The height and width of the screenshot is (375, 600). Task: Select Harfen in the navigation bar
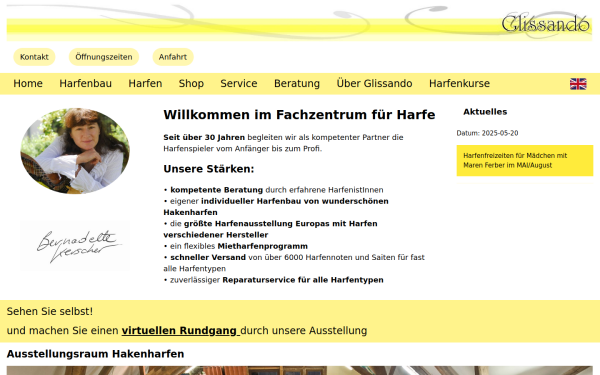pos(145,83)
